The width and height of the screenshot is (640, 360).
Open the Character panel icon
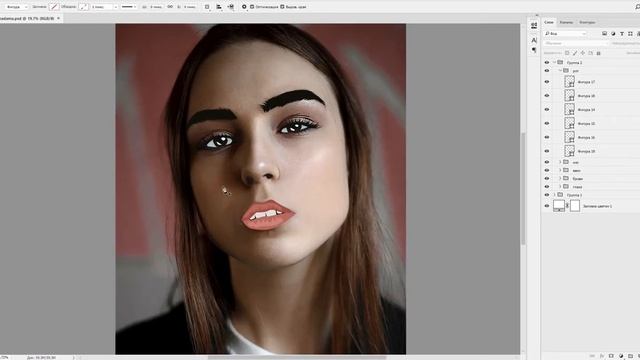click(x=534, y=40)
